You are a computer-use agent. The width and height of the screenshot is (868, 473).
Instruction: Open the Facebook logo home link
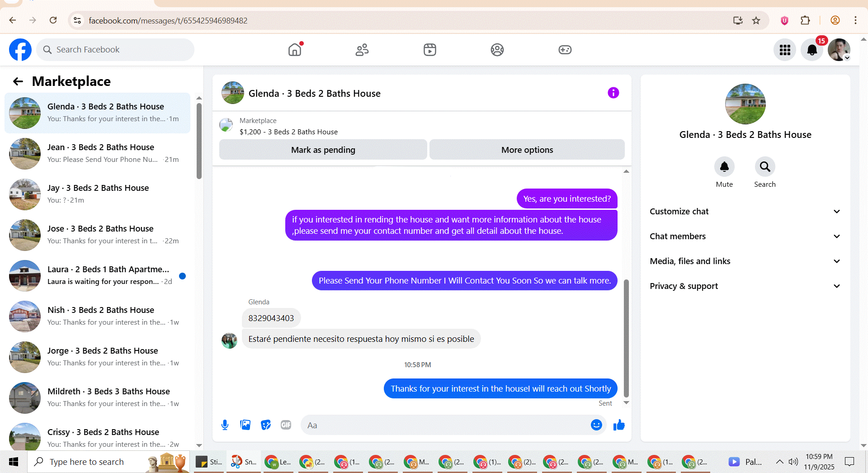[20, 50]
